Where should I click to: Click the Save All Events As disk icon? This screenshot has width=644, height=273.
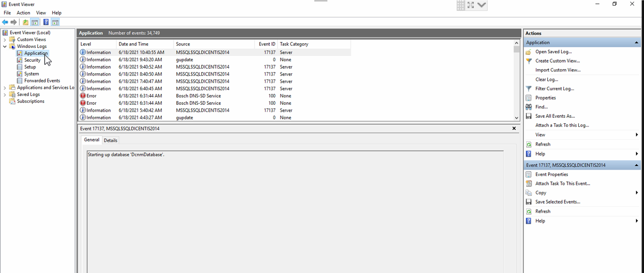click(x=529, y=116)
